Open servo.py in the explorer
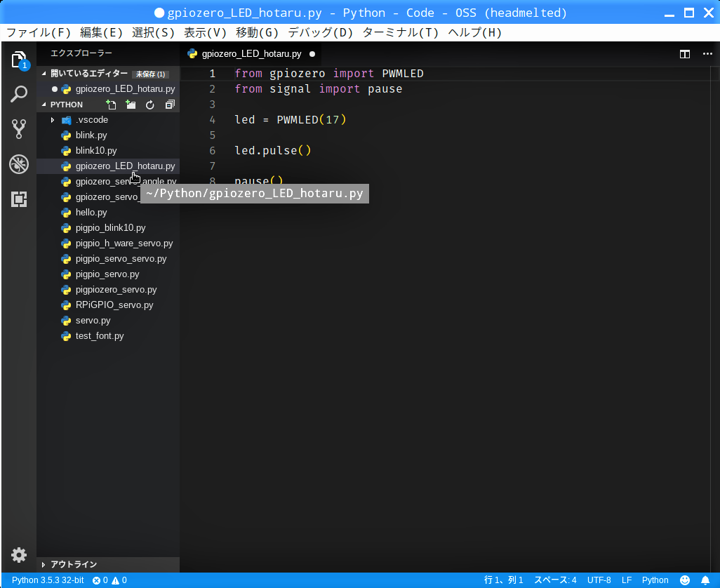720x588 pixels. pyautogui.click(x=108, y=321)
